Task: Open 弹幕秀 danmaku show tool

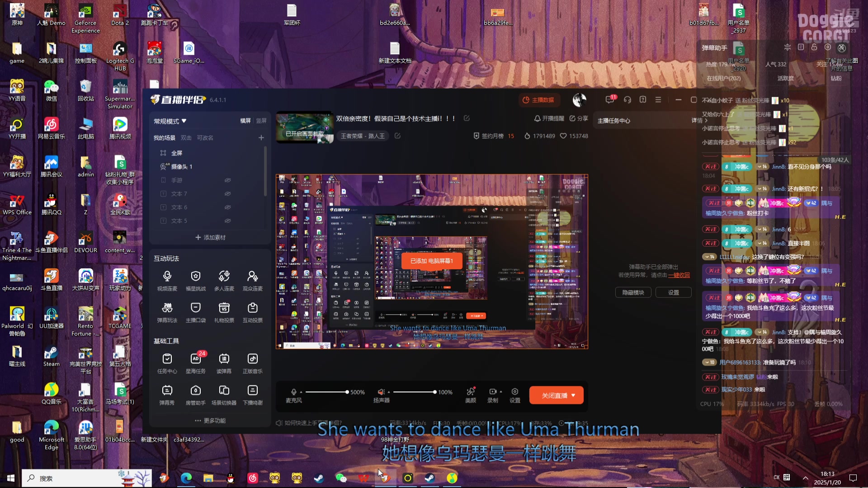Action: pos(167,395)
